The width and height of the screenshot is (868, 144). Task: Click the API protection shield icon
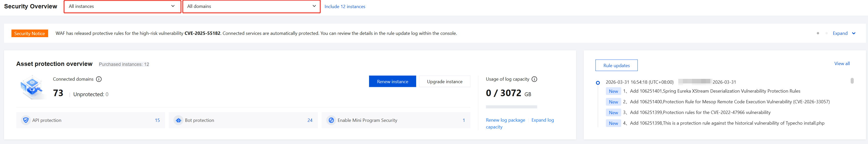tap(26, 120)
